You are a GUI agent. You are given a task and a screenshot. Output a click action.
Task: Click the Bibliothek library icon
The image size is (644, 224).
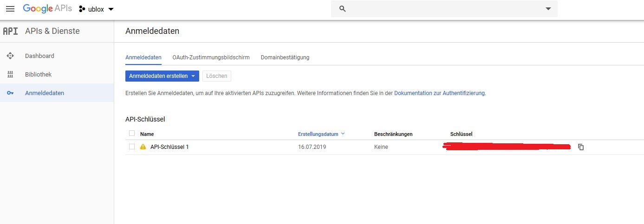[x=10, y=75]
